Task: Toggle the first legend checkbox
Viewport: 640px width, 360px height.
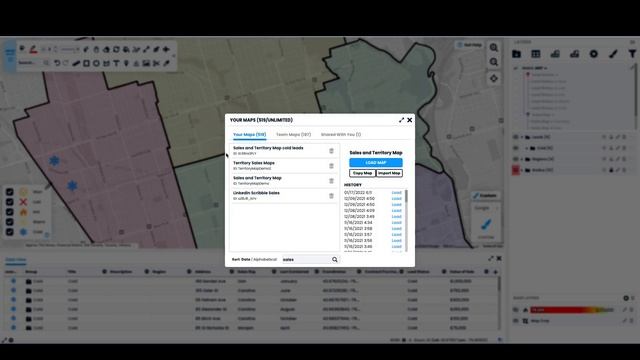Action: pos(9,191)
